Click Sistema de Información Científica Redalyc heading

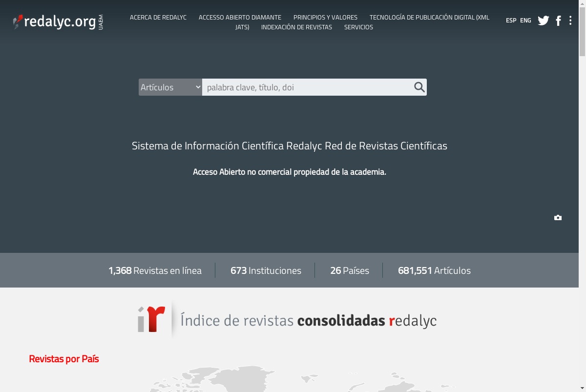coord(290,146)
